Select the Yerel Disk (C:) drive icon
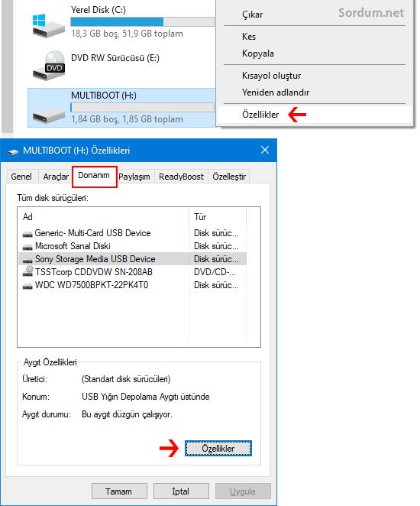The height and width of the screenshot is (506, 420). (48, 26)
